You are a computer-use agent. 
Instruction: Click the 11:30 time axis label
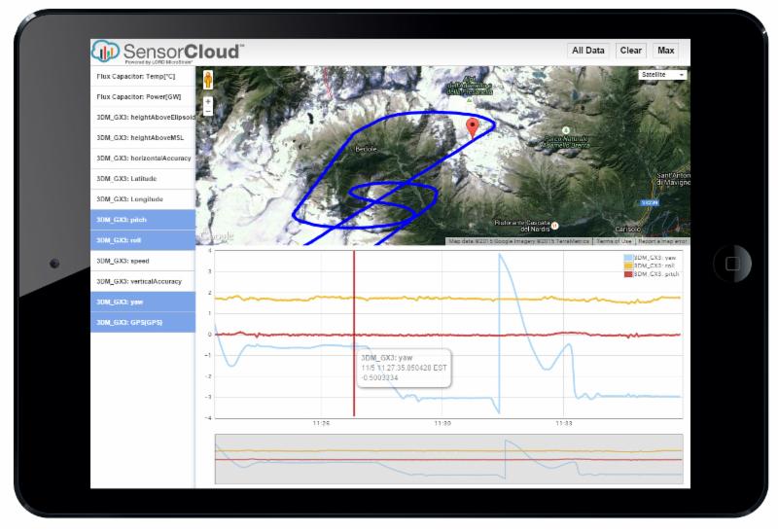click(442, 423)
